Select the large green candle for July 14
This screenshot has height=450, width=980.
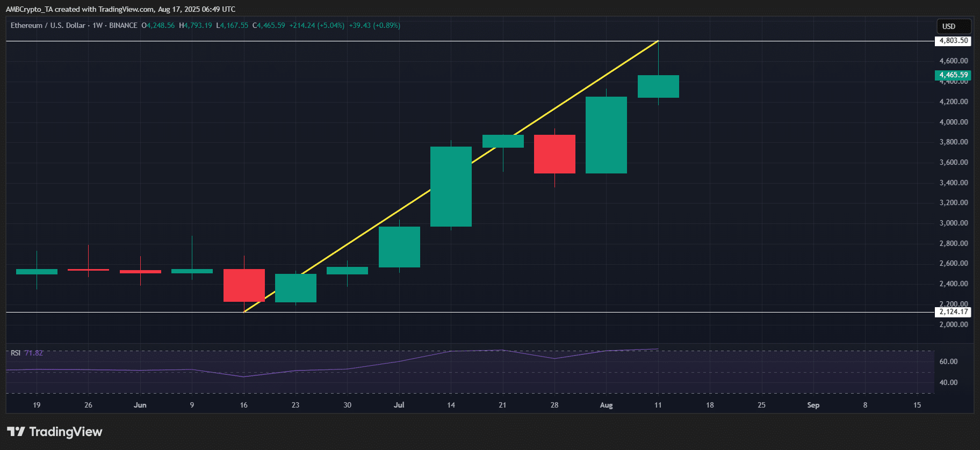pos(451,186)
